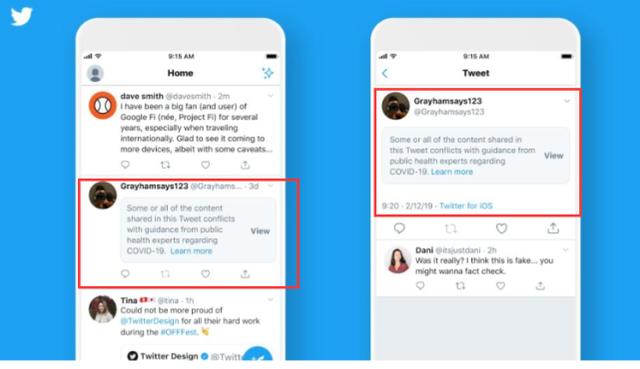View hidden content in Tweet detail

pyautogui.click(x=553, y=156)
